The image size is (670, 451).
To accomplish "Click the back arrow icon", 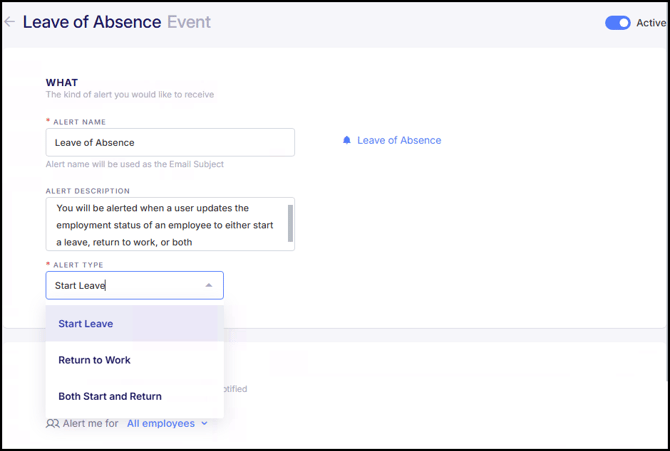I will click(x=9, y=22).
